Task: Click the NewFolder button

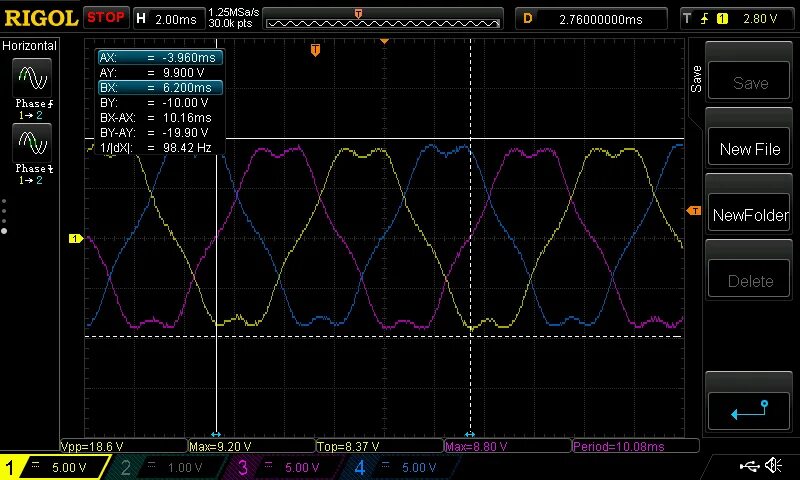Action: 748,215
